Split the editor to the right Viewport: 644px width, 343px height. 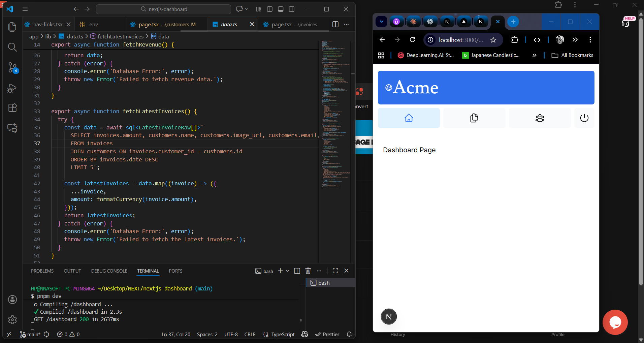pyautogui.click(x=335, y=24)
